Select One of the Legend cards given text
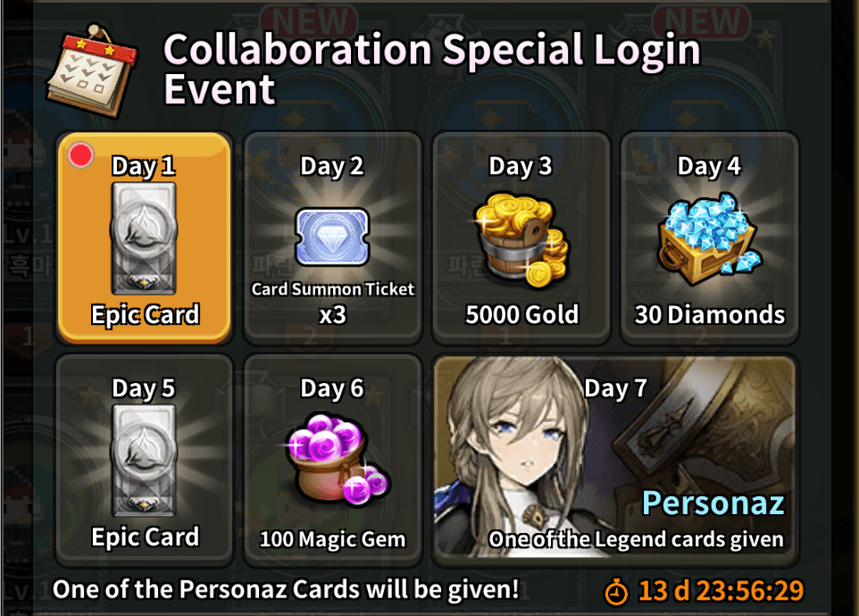 point(636,539)
